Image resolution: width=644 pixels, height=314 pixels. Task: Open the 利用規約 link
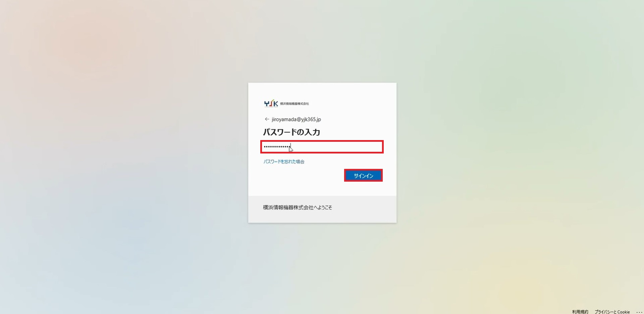pyautogui.click(x=580, y=312)
